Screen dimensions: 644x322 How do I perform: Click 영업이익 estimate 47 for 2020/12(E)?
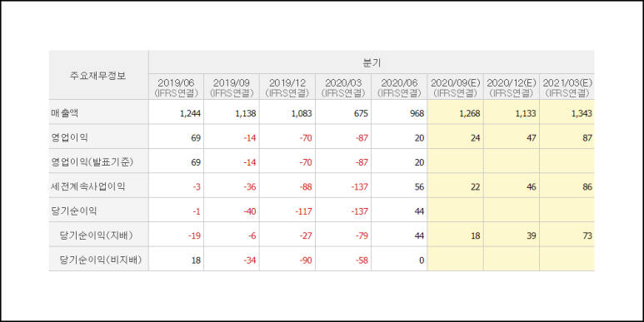[532, 138]
